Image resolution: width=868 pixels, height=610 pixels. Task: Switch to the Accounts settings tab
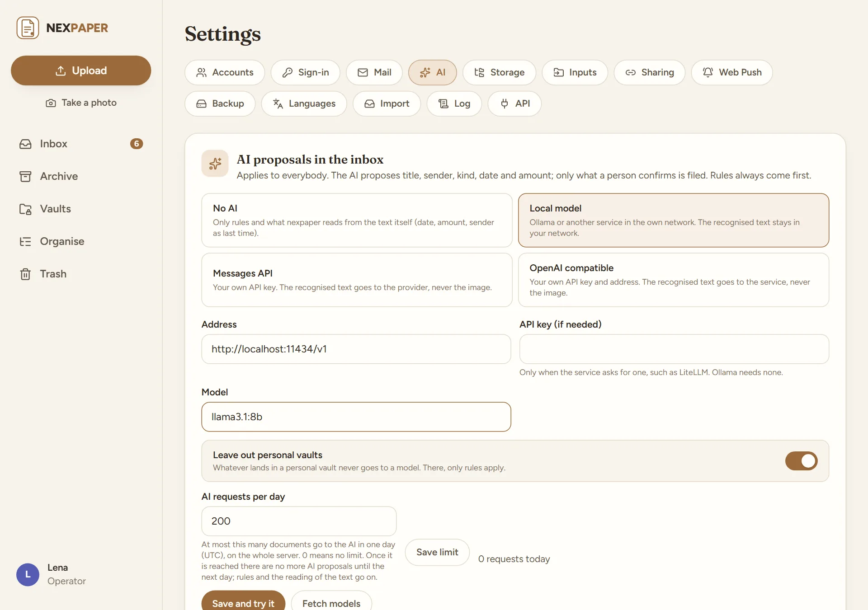click(225, 72)
